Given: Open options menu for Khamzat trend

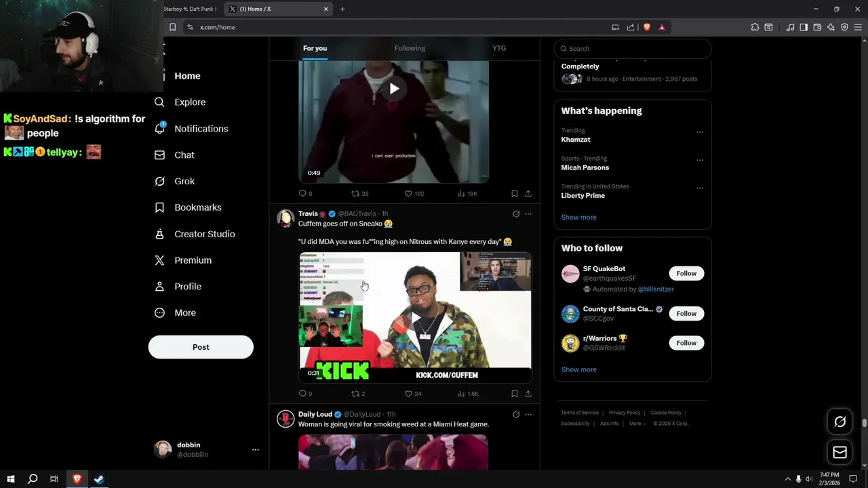Looking at the screenshot, I should click(700, 132).
